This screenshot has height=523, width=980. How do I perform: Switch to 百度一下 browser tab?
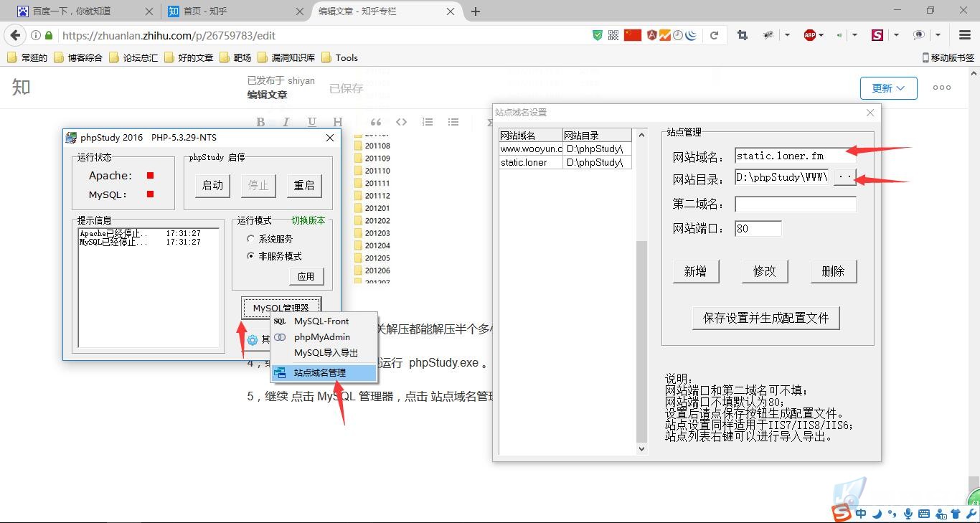pyautogui.click(x=85, y=11)
